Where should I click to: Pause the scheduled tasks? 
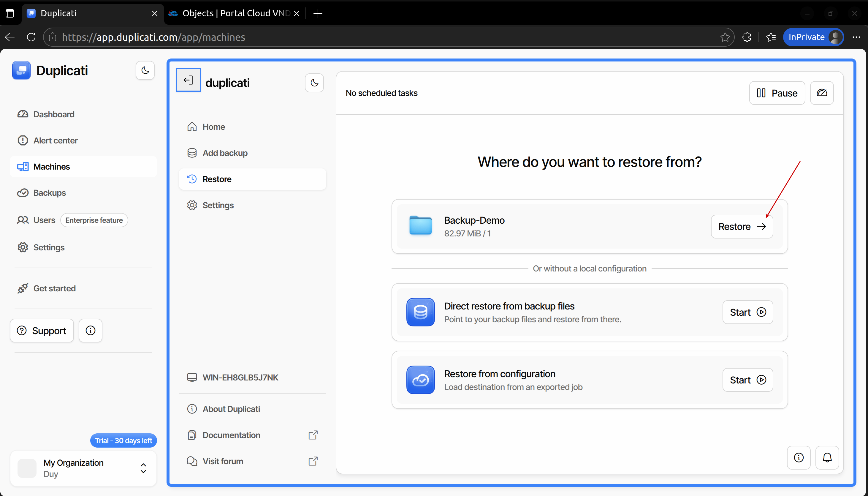(777, 93)
